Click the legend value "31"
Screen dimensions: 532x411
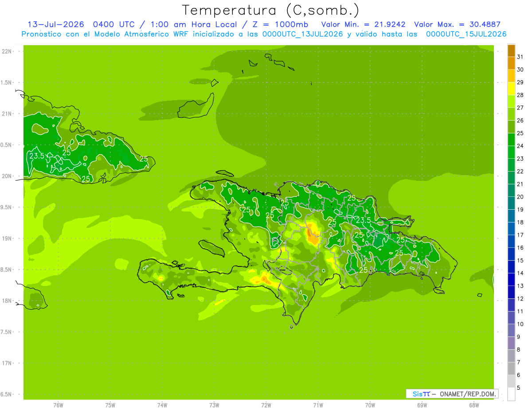click(x=520, y=57)
